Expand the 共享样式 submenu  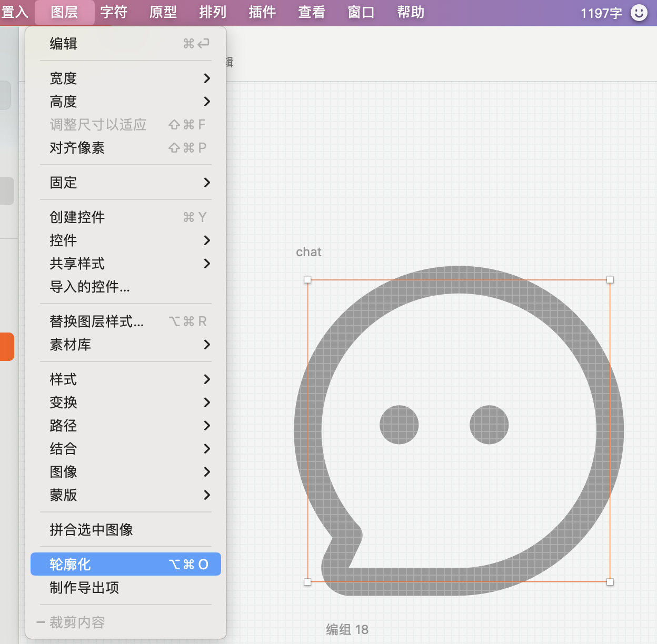126,264
